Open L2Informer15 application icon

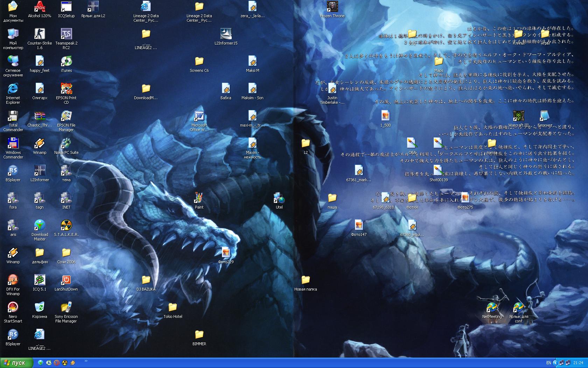tap(226, 37)
